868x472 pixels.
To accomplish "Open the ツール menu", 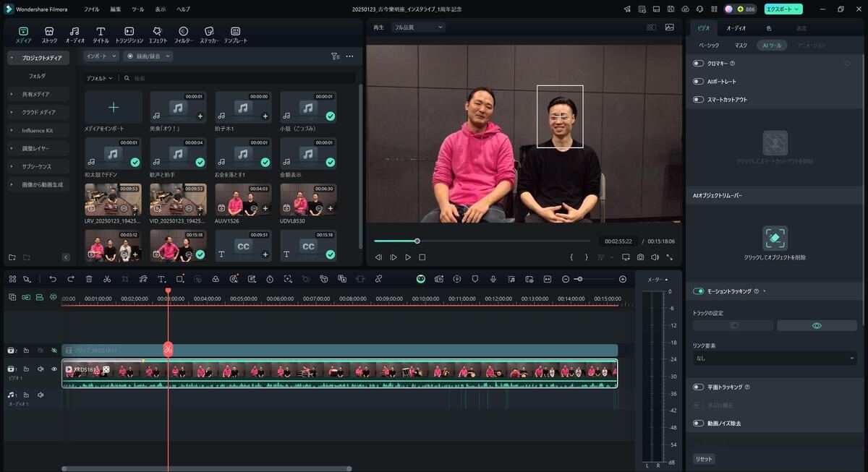I will tap(138, 9).
